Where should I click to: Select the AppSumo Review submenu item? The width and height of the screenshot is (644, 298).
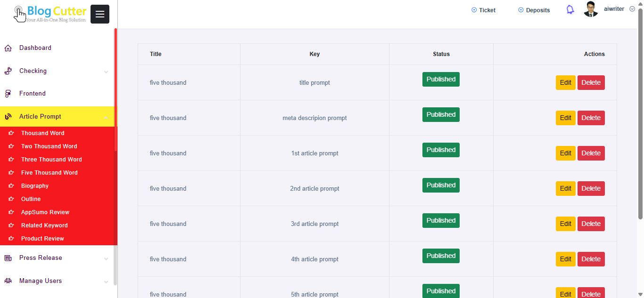coord(45,212)
